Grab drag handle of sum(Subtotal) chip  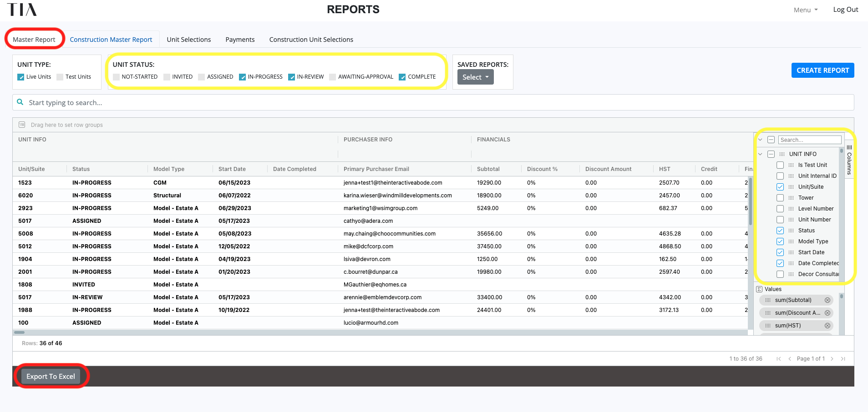(x=768, y=300)
